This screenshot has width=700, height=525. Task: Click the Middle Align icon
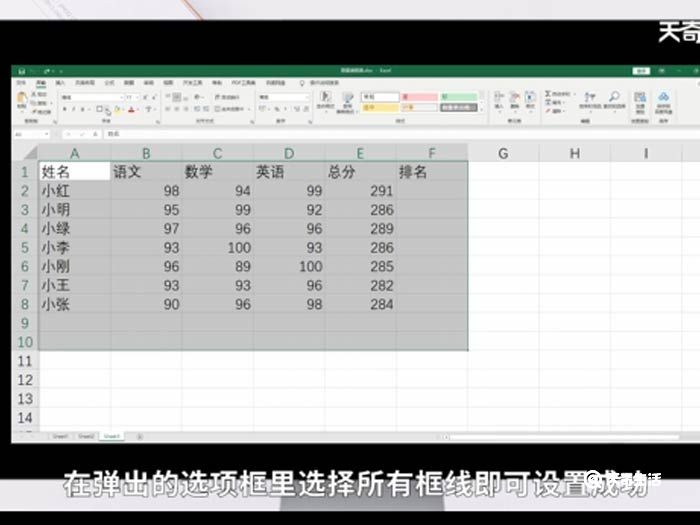tap(177, 97)
